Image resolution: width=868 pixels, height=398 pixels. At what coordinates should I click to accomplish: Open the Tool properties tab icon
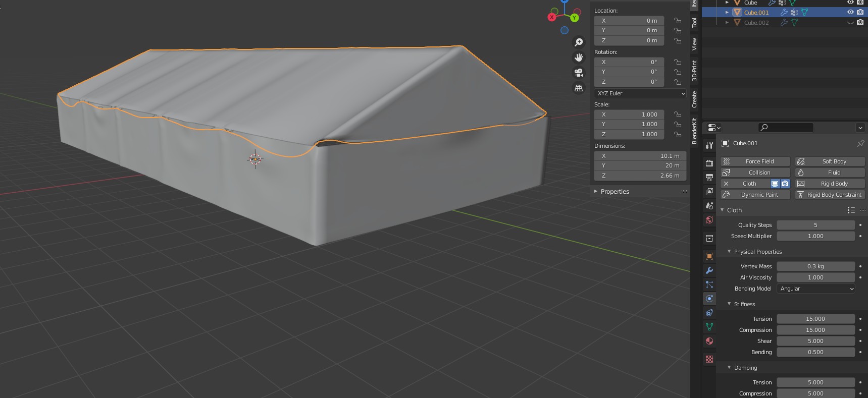point(709,146)
